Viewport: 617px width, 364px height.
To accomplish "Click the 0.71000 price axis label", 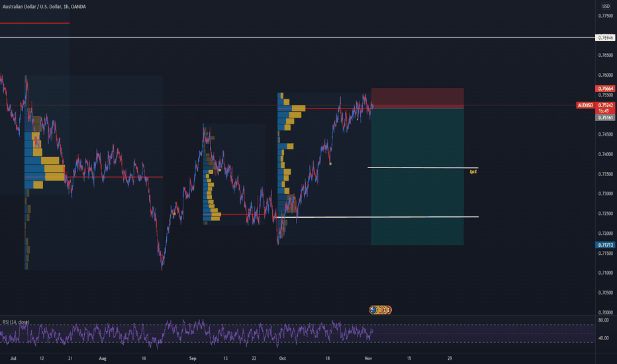I will [605, 273].
